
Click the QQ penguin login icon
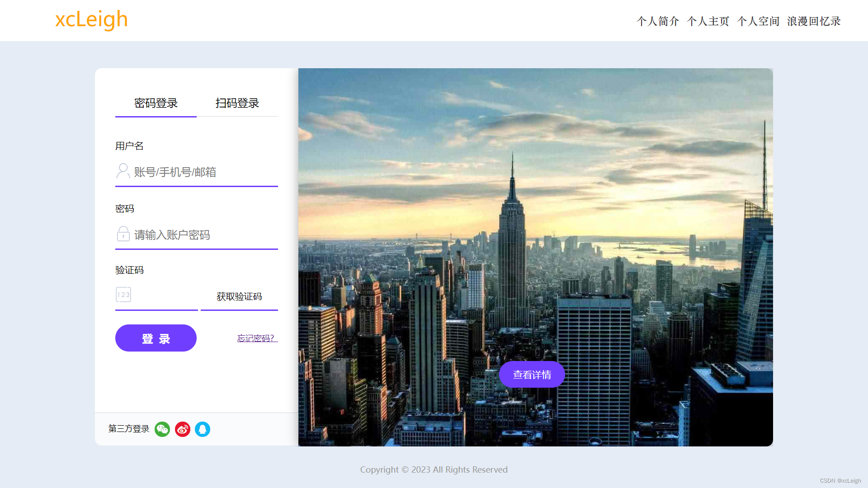coord(203,429)
